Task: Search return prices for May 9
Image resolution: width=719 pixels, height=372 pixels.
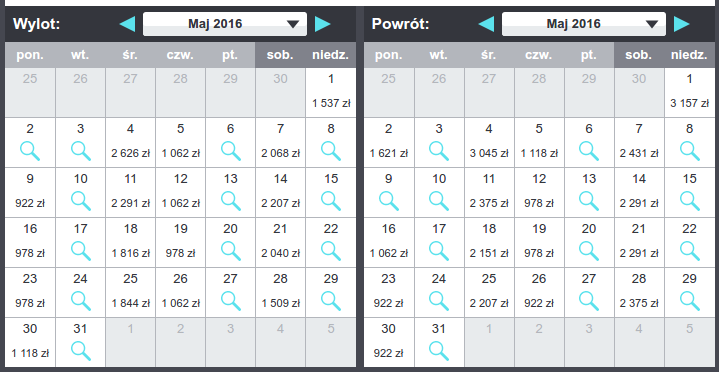Action: tap(388, 201)
